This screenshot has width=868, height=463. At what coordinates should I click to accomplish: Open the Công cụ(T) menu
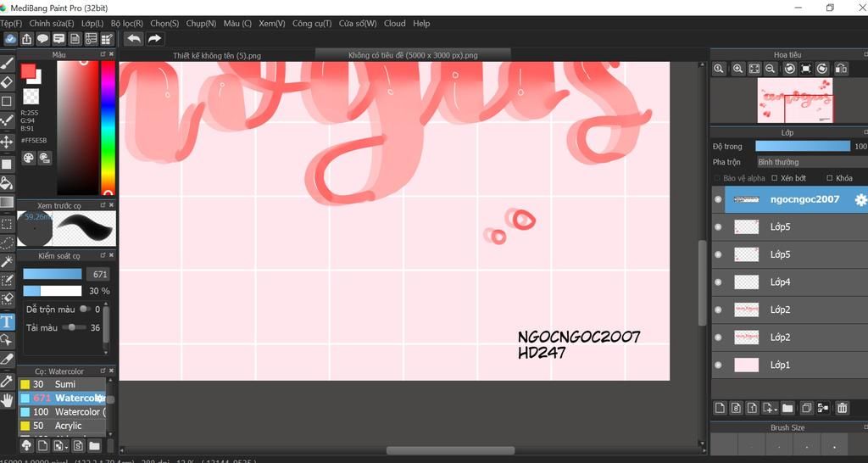pyautogui.click(x=312, y=23)
